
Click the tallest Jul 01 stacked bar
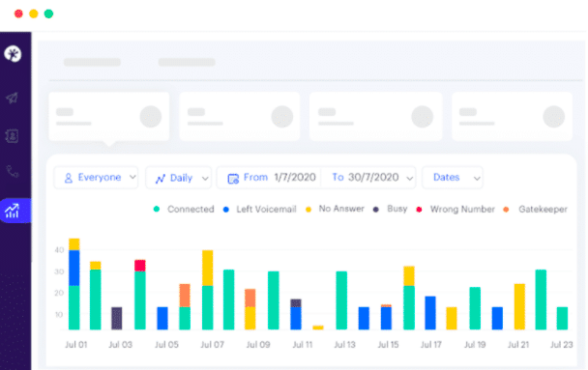[x=74, y=284]
